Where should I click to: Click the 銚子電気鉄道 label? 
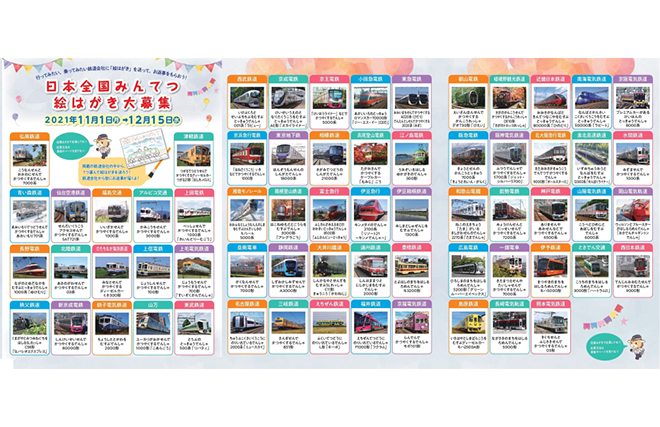click(x=112, y=304)
